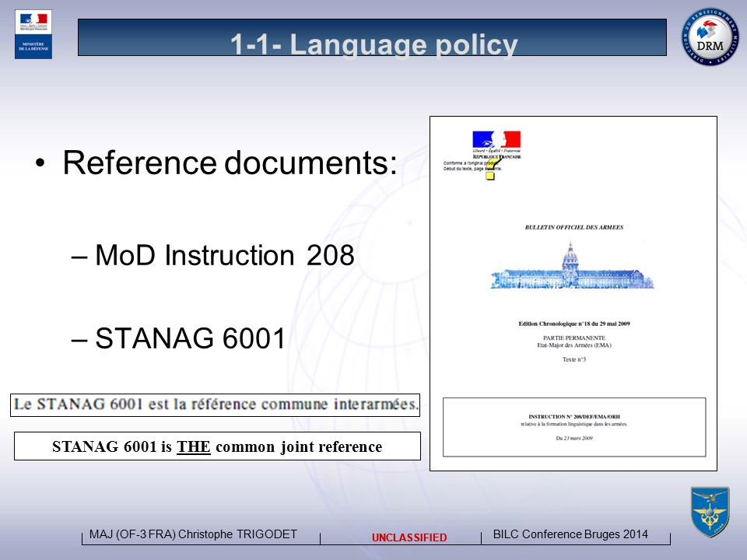Click the 'Reference documents:' bullet text
The height and width of the screenshot is (560, 747).
(x=230, y=163)
